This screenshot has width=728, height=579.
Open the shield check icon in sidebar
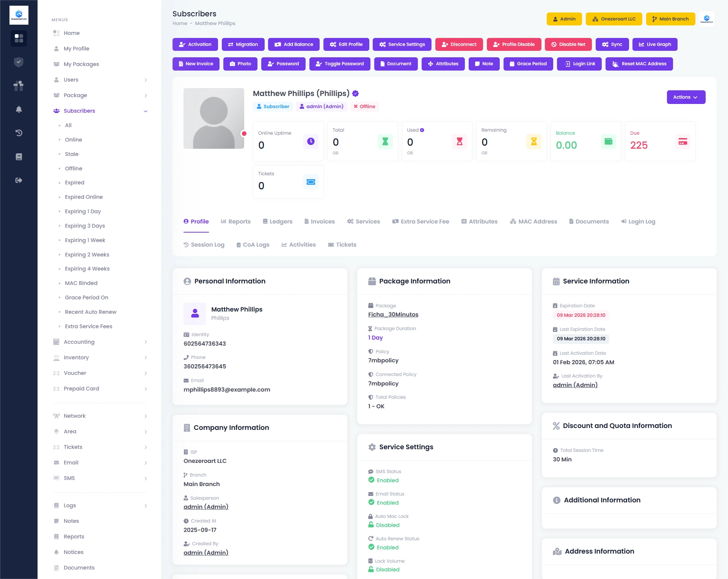point(19,62)
